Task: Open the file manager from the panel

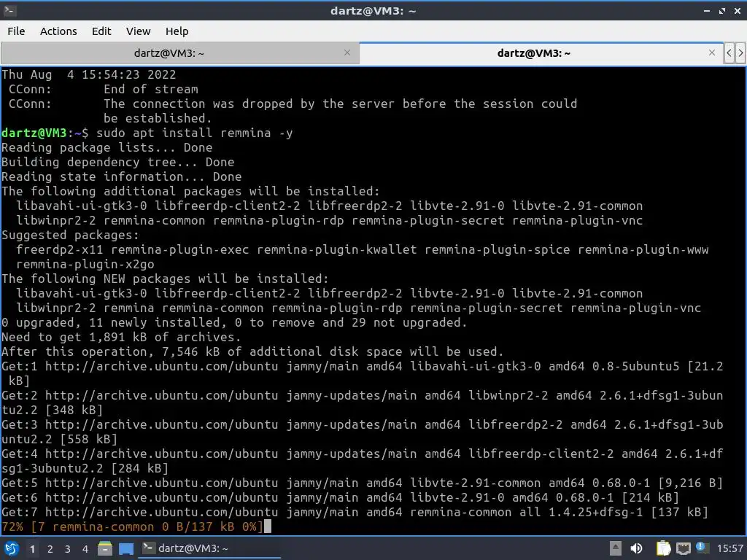Action: pyautogui.click(x=105, y=548)
